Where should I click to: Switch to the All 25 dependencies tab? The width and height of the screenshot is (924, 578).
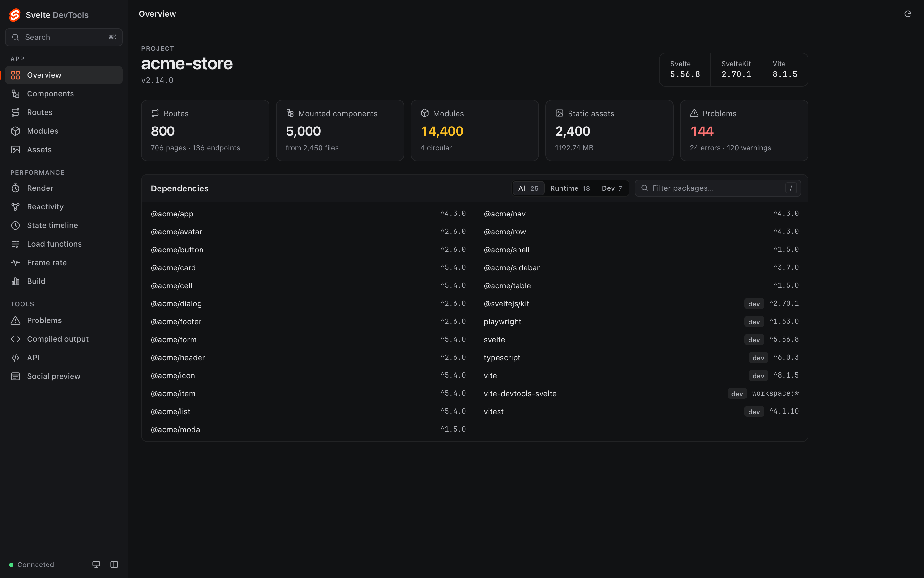528,188
